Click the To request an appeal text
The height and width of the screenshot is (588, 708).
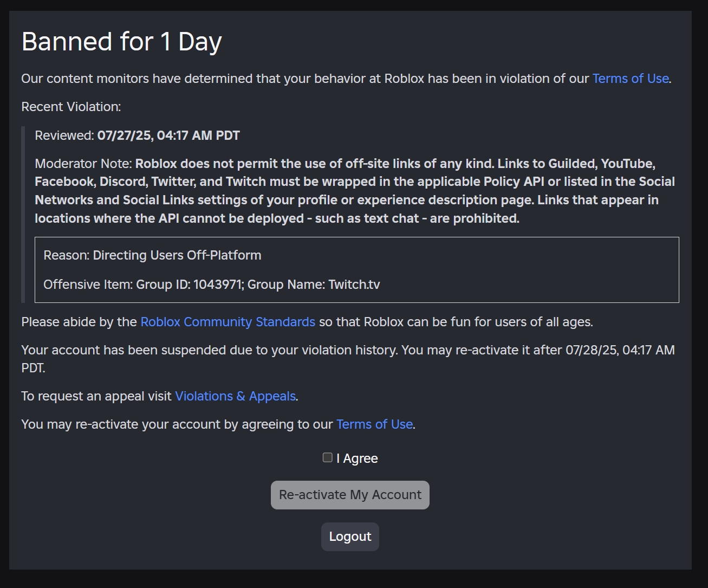pyautogui.click(x=96, y=396)
